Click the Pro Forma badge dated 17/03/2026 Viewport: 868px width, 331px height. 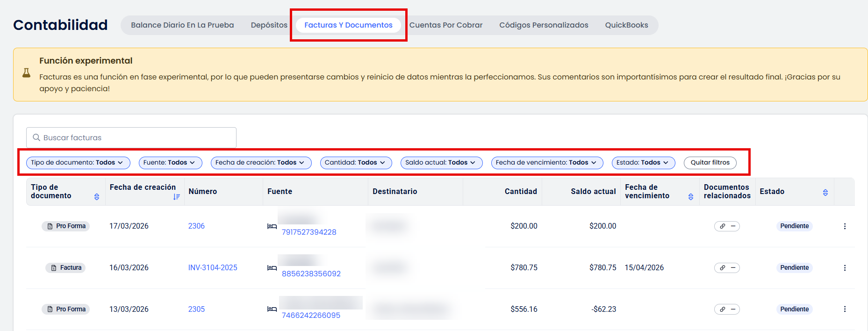[x=65, y=226]
